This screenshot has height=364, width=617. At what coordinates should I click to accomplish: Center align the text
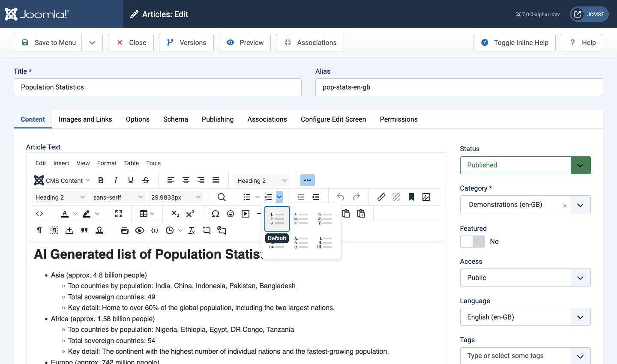point(186,180)
